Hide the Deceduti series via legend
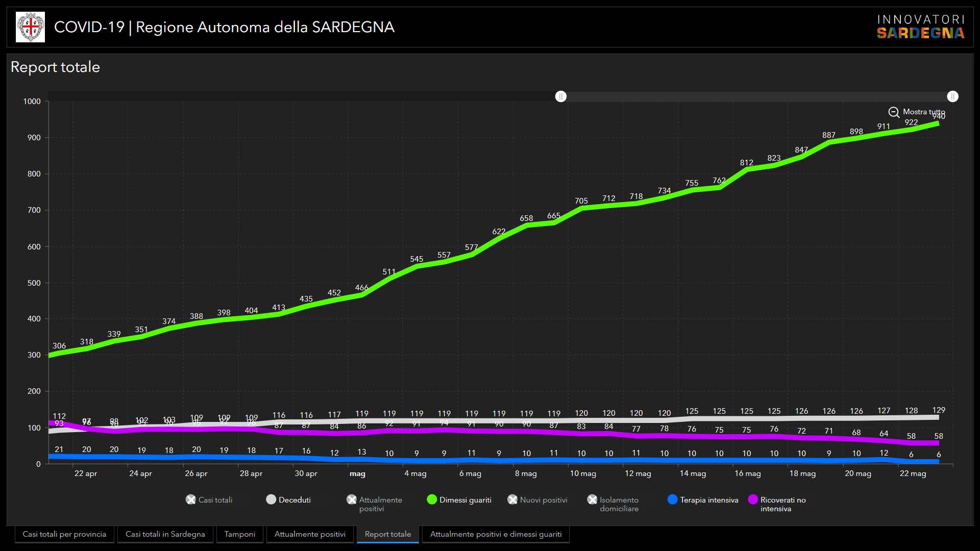980x551 pixels. pyautogui.click(x=271, y=500)
